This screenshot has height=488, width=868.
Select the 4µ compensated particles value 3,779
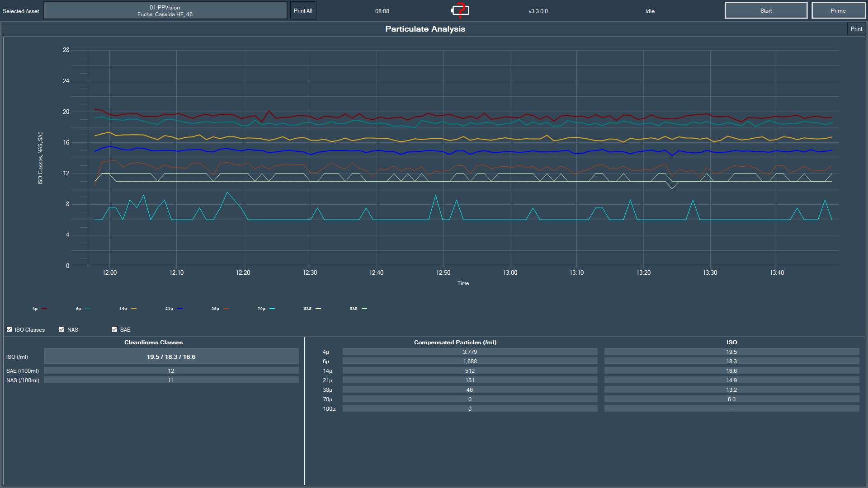coord(470,352)
